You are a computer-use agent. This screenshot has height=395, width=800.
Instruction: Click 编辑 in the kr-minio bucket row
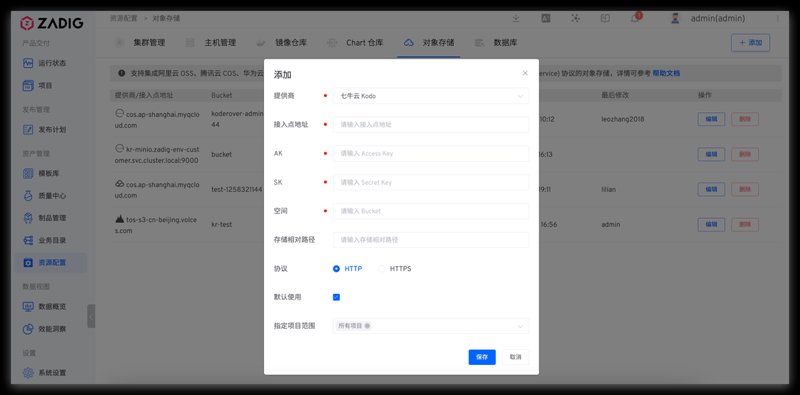click(711, 154)
